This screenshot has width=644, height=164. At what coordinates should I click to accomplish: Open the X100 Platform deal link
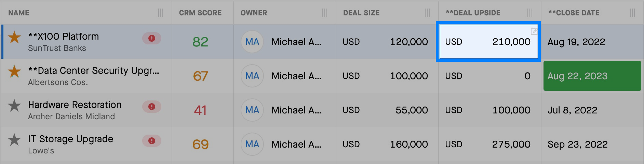64,36
